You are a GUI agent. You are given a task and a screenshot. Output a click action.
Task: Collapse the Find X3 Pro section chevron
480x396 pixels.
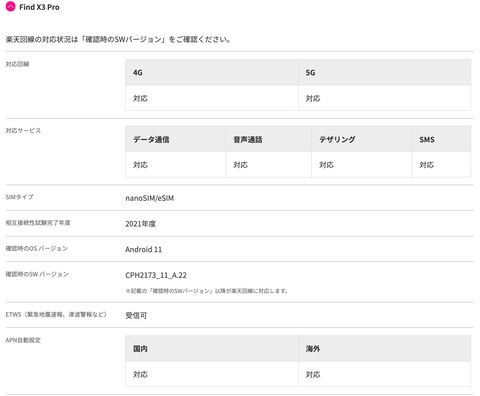tap(11, 7)
